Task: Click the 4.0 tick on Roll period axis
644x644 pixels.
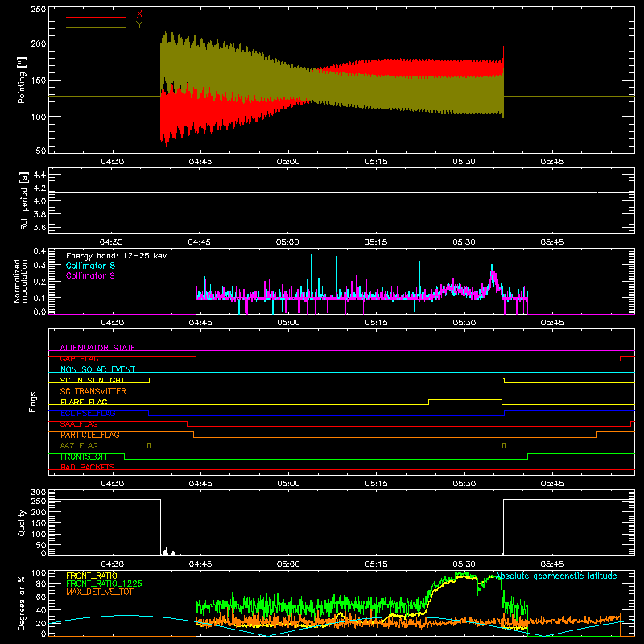Action: pyautogui.click(x=39, y=201)
